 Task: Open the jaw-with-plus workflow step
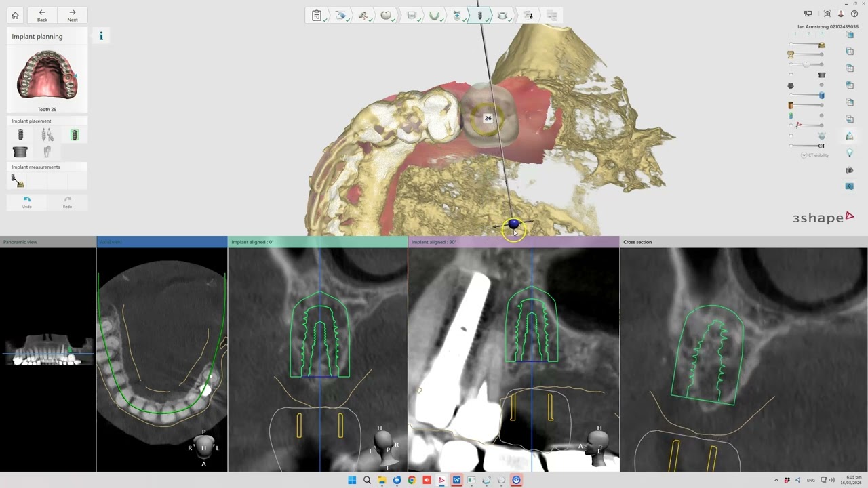(x=457, y=15)
